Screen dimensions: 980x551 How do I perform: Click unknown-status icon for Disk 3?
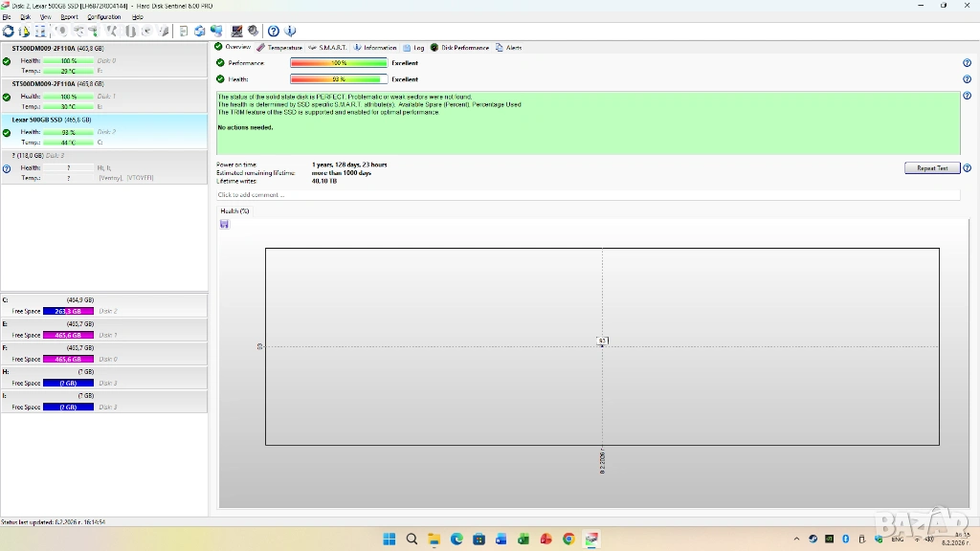click(x=7, y=168)
